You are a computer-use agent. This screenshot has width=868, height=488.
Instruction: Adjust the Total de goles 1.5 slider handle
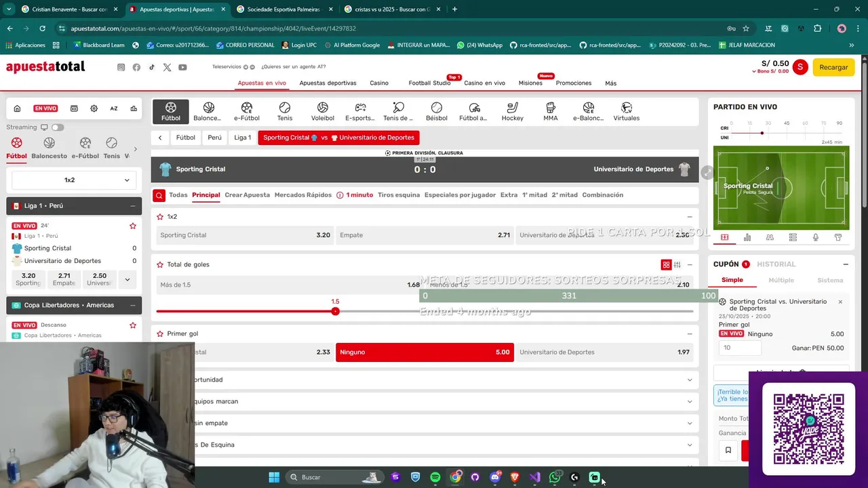335,311
